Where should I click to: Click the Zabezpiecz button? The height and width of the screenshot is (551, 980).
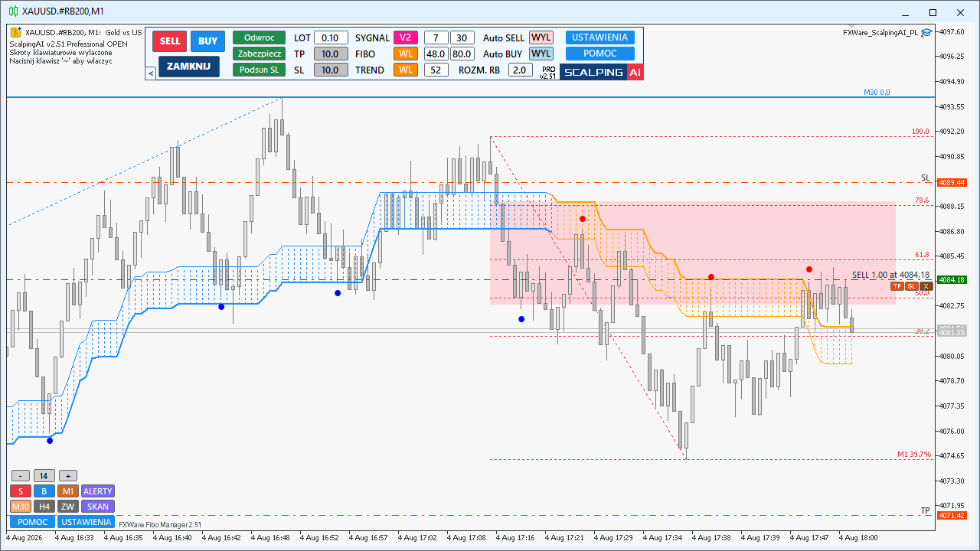tap(259, 54)
